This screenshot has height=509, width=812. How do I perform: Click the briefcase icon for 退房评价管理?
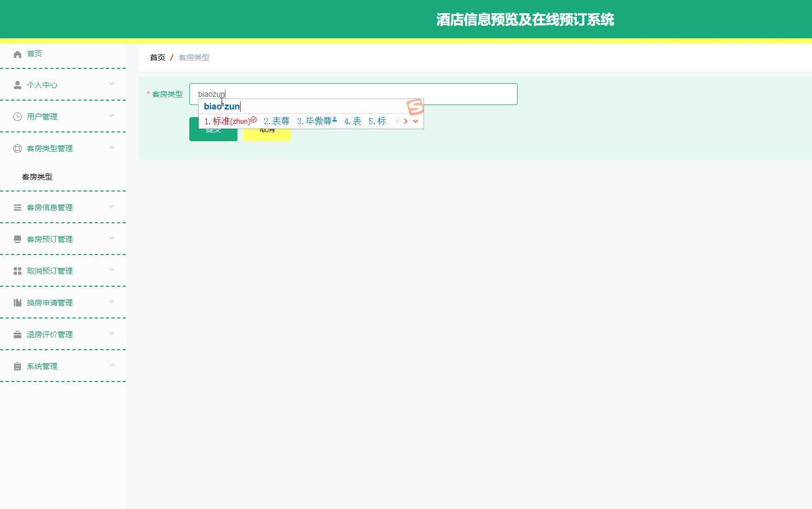[x=18, y=334]
